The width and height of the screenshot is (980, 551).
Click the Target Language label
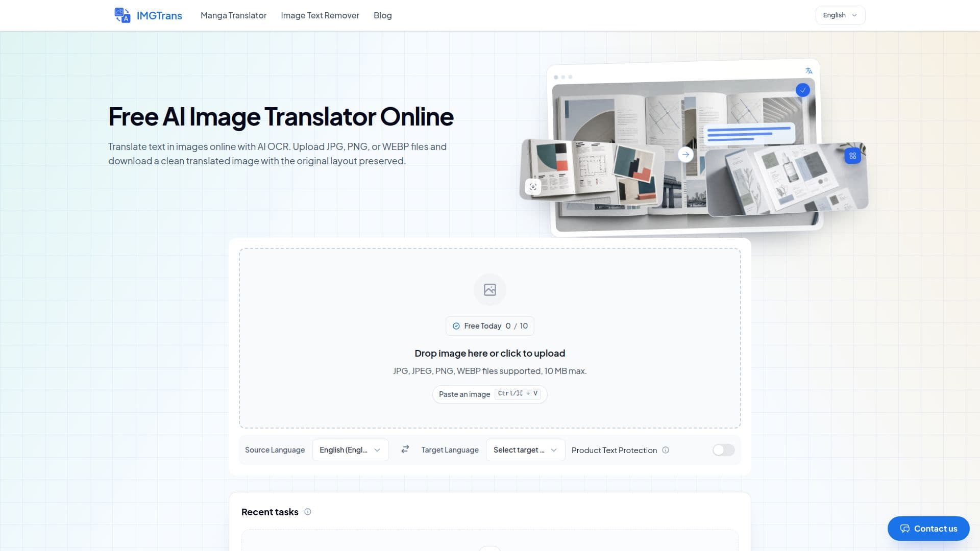[450, 450]
